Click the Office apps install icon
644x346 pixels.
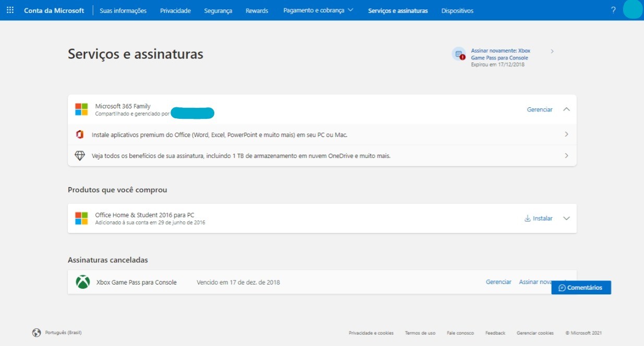80,134
